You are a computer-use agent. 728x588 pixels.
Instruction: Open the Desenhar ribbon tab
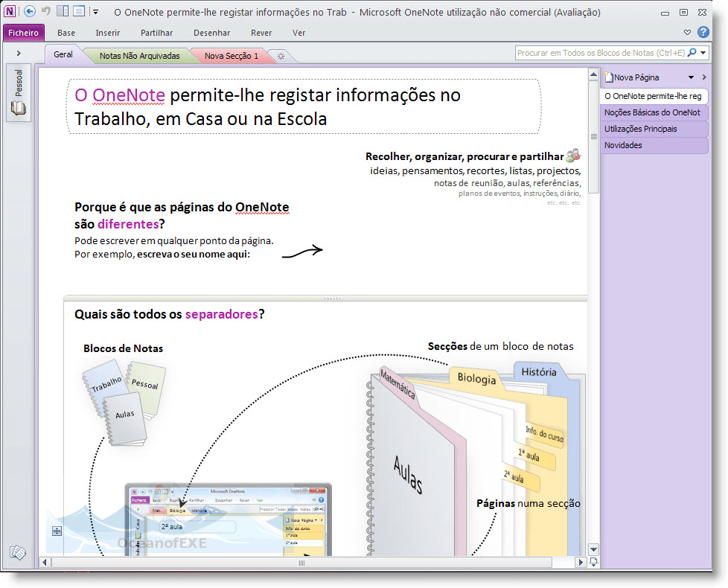211,33
